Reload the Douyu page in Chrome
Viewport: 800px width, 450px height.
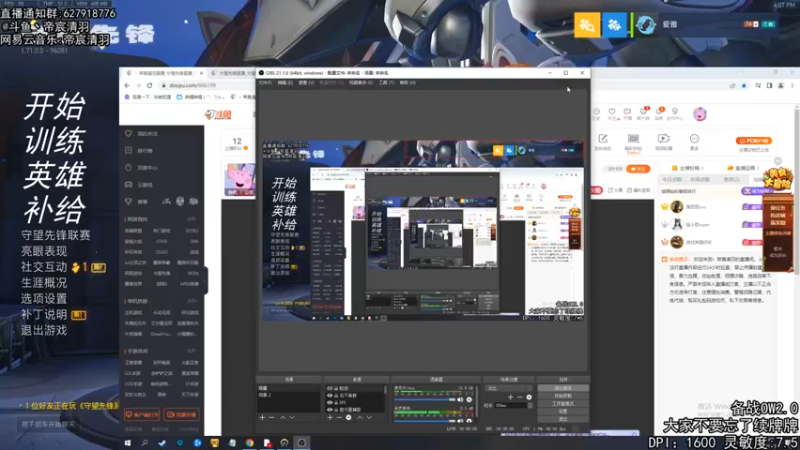pyautogui.click(x=149, y=85)
